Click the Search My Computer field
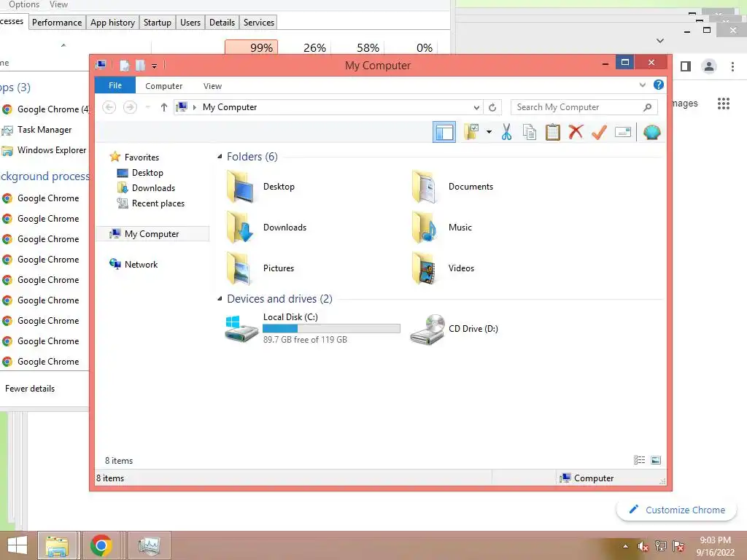This screenshot has height=560, width=747. pos(584,107)
